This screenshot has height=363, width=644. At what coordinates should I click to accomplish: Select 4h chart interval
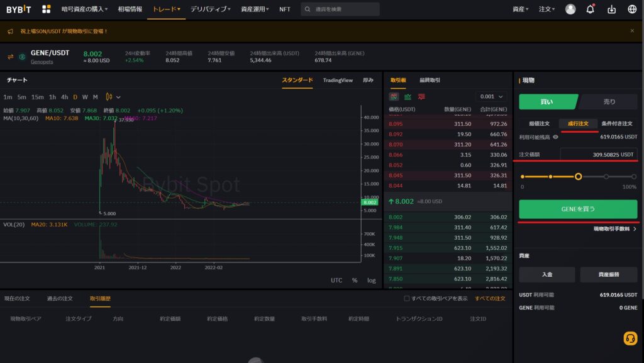coord(65,97)
